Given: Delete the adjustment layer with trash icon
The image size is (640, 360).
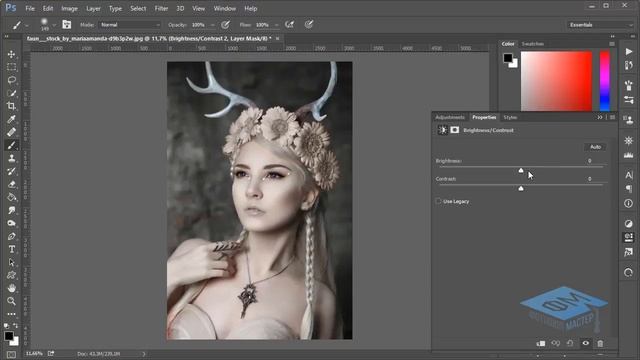Looking at the screenshot, I should pyautogui.click(x=600, y=343).
